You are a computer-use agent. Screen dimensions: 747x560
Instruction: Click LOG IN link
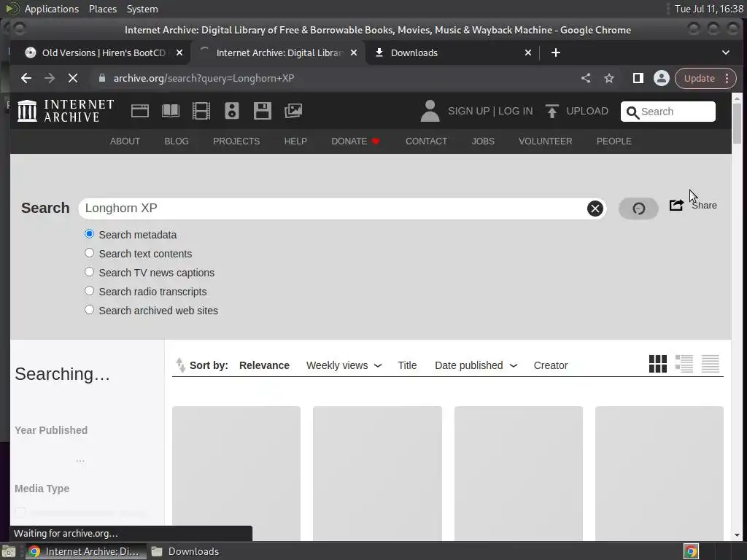click(516, 111)
